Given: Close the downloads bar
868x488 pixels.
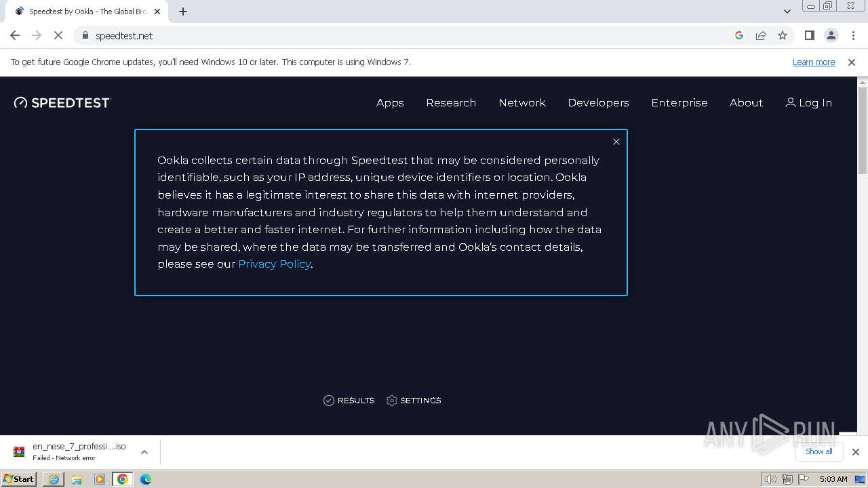Looking at the screenshot, I should pyautogui.click(x=856, y=452).
